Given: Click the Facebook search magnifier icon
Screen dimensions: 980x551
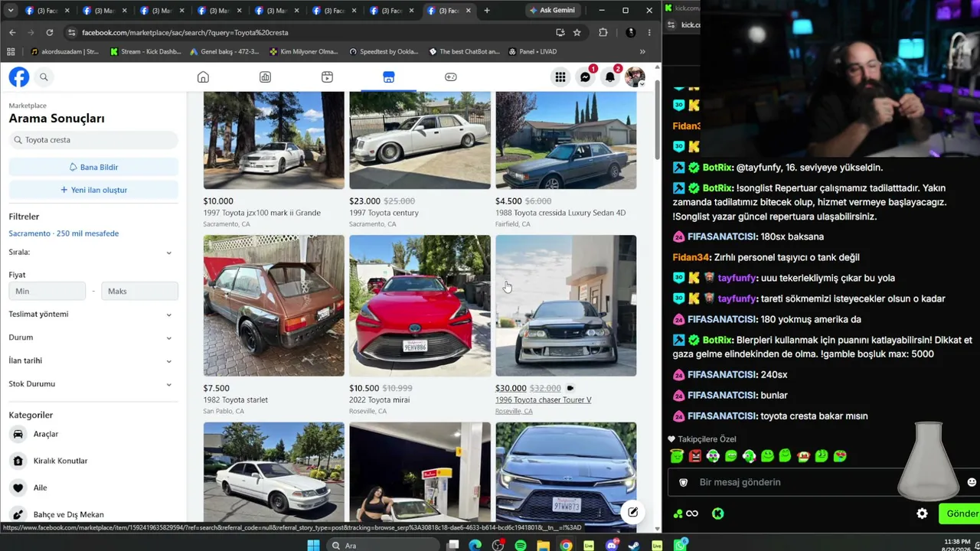Looking at the screenshot, I should tap(44, 77).
